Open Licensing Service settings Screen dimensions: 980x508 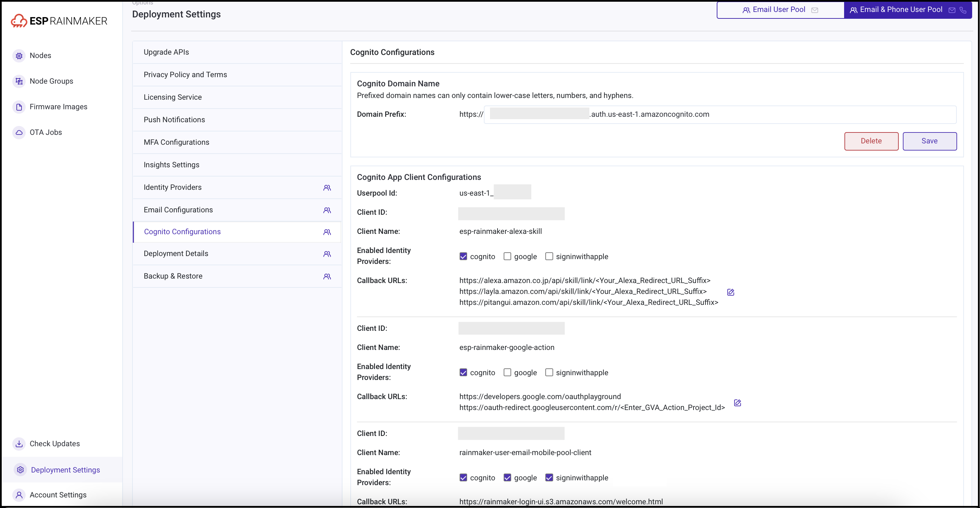[x=237, y=97]
